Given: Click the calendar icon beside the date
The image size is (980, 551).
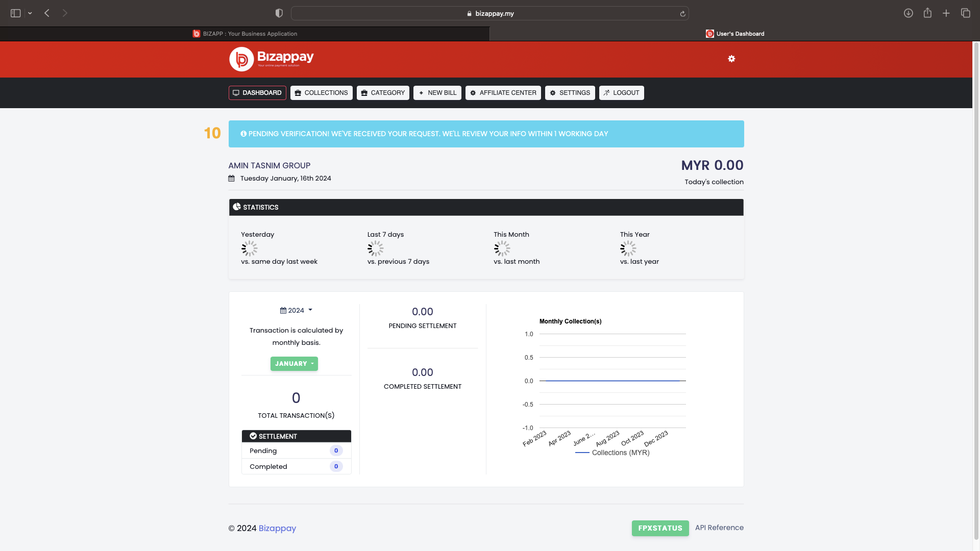Looking at the screenshot, I should pos(231,179).
